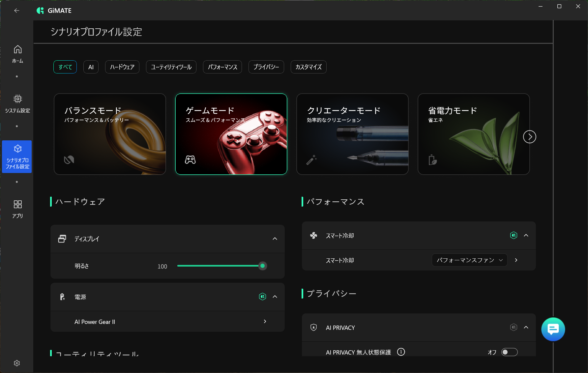The width and height of the screenshot is (588, 373).
Task: Adjust the 明るさ brightness slider
Action: point(222,266)
